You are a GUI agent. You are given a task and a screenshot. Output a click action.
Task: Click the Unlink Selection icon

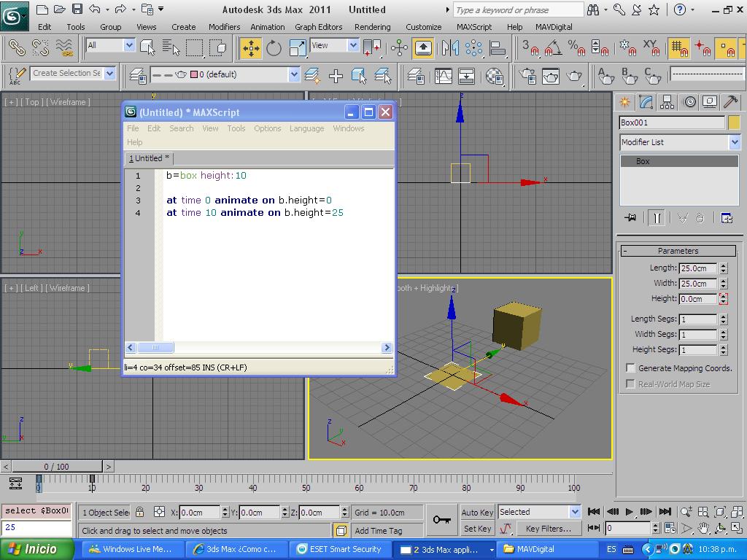(41, 47)
